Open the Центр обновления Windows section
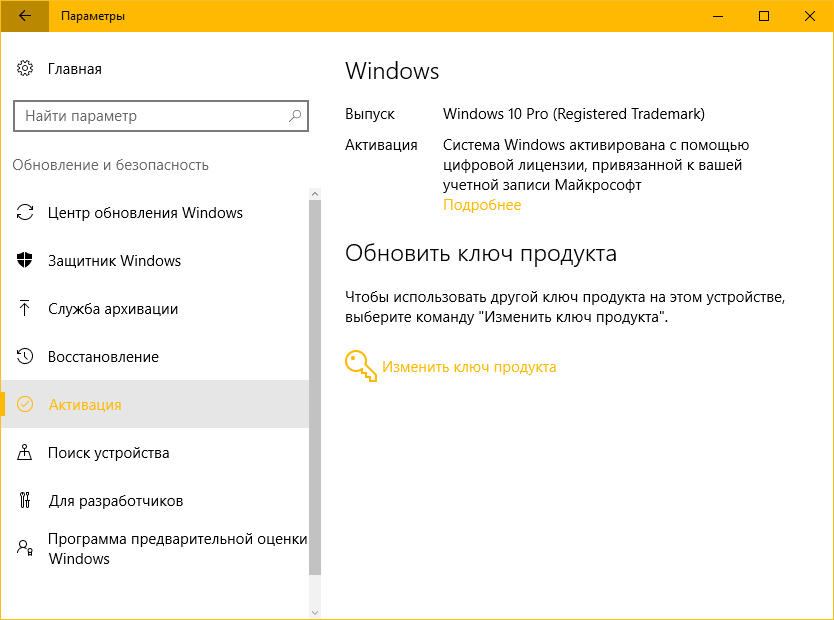 tap(145, 213)
